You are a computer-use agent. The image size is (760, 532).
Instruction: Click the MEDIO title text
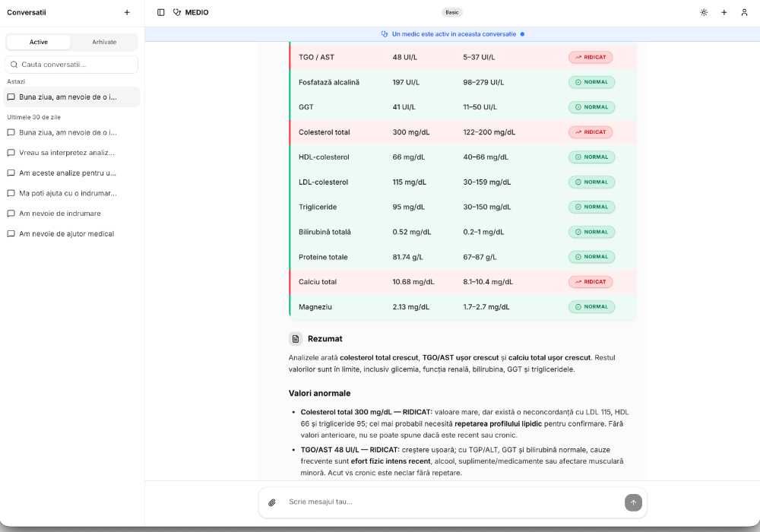pyautogui.click(x=197, y=13)
